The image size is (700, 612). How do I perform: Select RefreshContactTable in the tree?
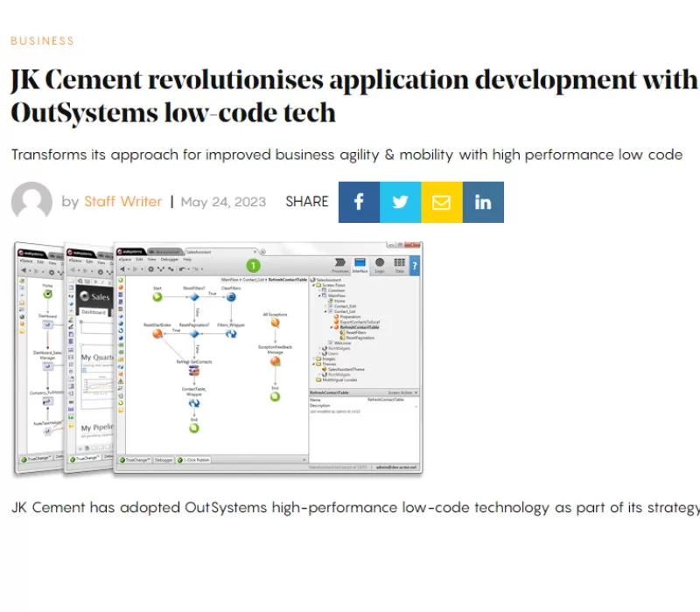pyautogui.click(x=359, y=327)
